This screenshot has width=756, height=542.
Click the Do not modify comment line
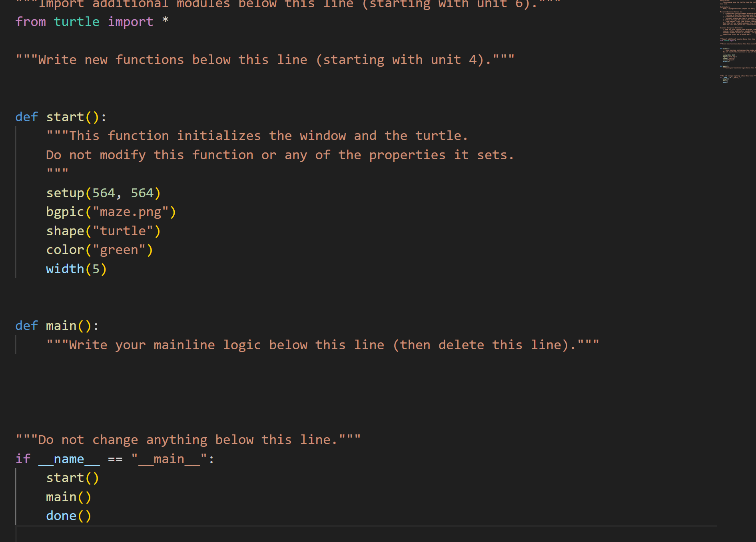(280, 154)
